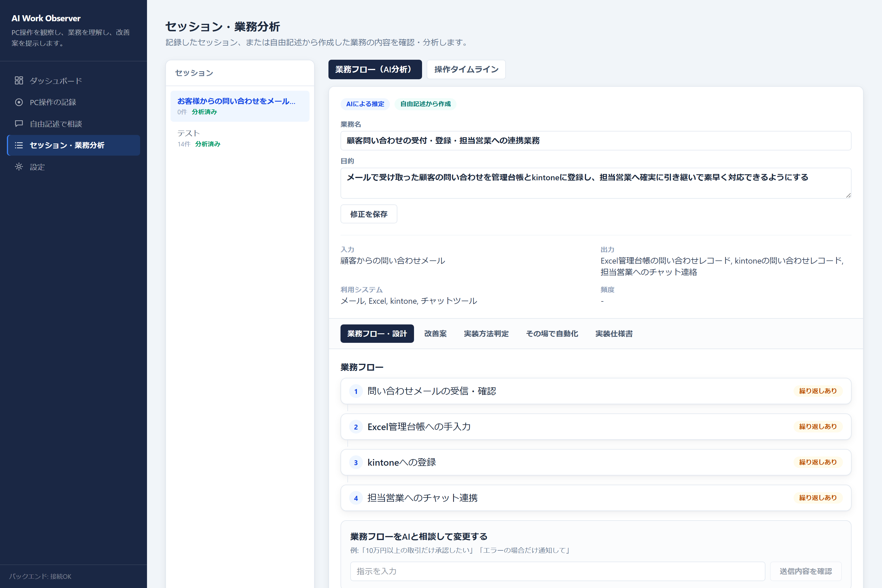Expand step 2 Excel管理台帳への手入力
The height and width of the screenshot is (588, 882).
pos(595,427)
